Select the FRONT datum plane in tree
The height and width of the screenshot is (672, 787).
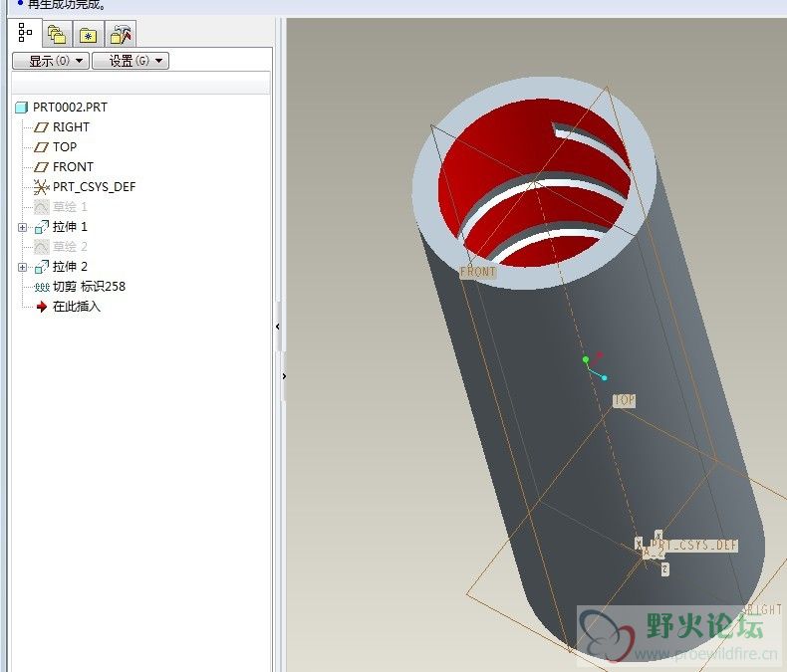click(x=73, y=166)
